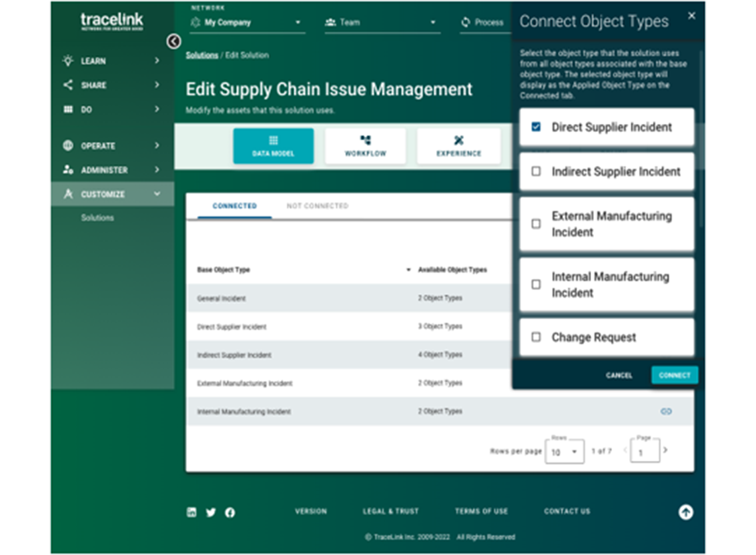The height and width of the screenshot is (555, 756).
Task: Click the Customize icon in sidebar
Action: [68, 194]
